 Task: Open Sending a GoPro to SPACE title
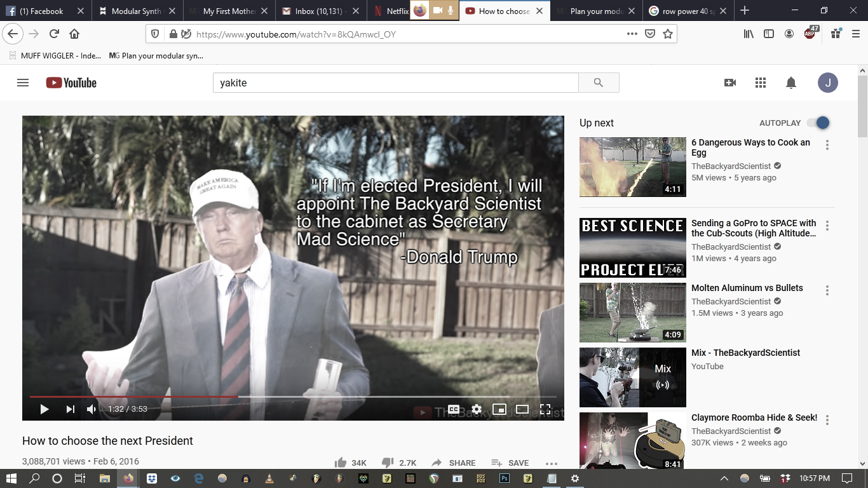[x=754, y=228]
